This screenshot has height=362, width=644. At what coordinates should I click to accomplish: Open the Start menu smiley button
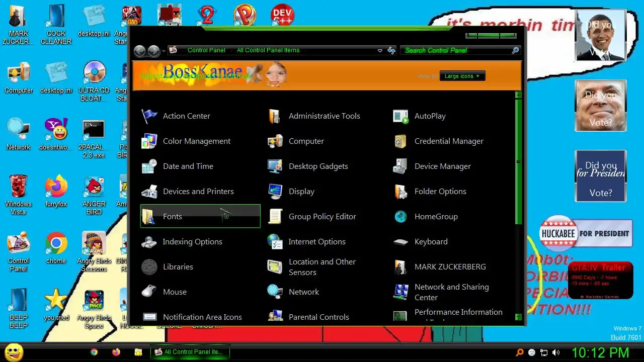14,352
